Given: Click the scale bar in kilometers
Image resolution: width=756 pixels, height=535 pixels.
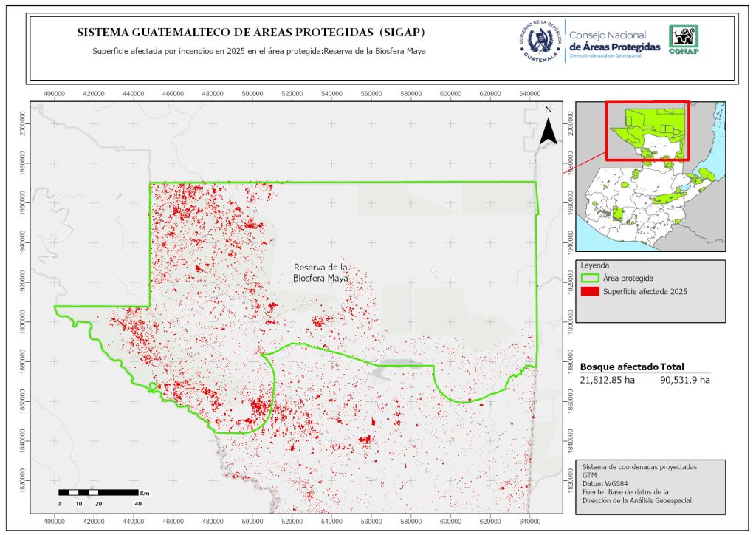Looking at the screenshot, I should point(98,493).
